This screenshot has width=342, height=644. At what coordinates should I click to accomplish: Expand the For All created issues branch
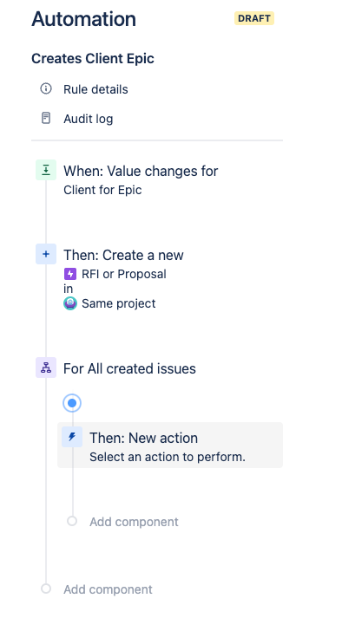tap(129, 368)
